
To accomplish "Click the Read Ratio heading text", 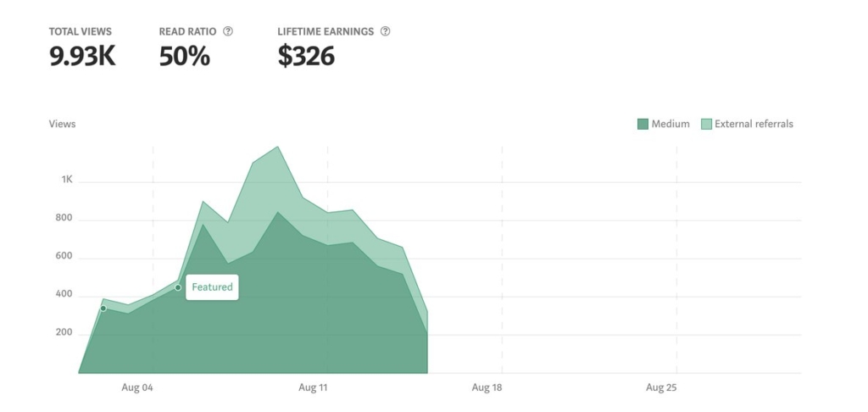I will [x=187, y=31].
